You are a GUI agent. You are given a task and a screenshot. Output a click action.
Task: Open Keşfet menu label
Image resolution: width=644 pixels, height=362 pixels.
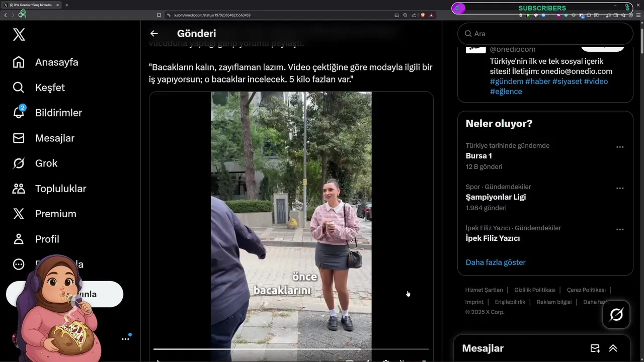[50, 87]
